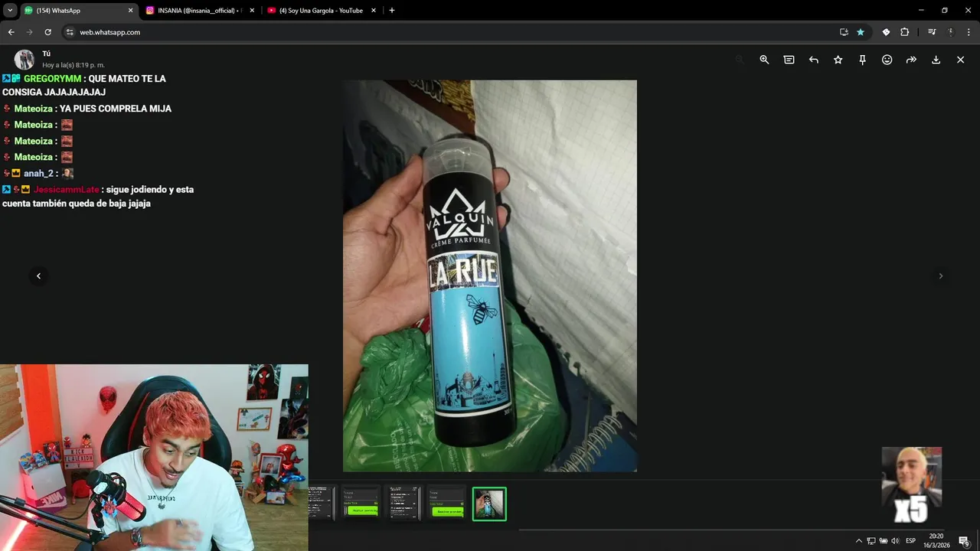
Task: View site information icon in address bar
Action: [x=70, y=32]
